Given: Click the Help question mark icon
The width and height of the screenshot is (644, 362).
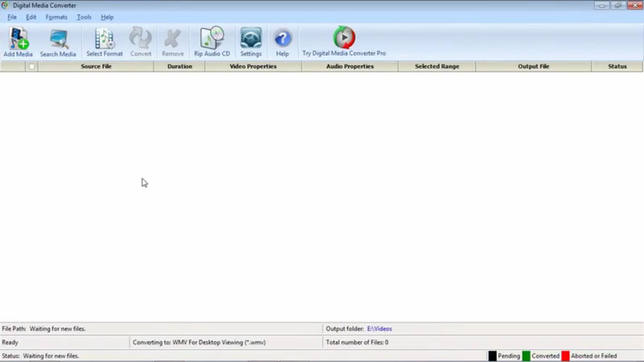Looking at the screenshot, I should (283, 42).
